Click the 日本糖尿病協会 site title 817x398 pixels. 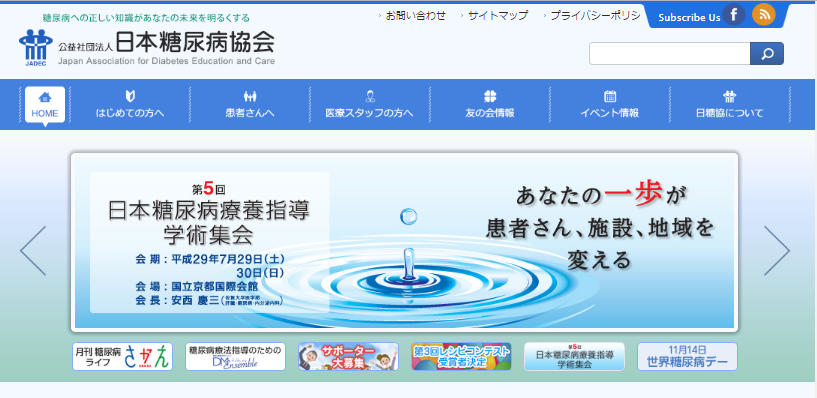point(194,42)
